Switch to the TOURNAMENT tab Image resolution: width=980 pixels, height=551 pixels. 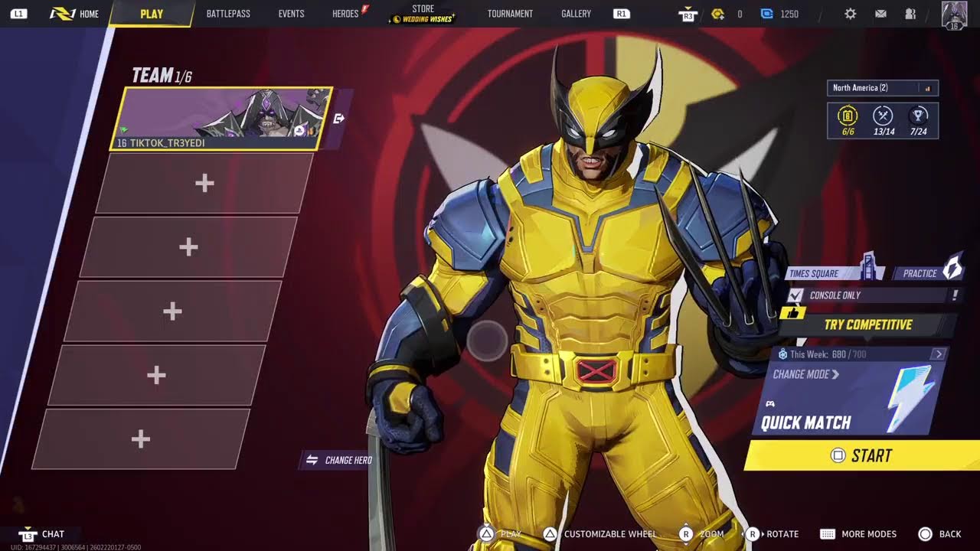coord(510,14)
